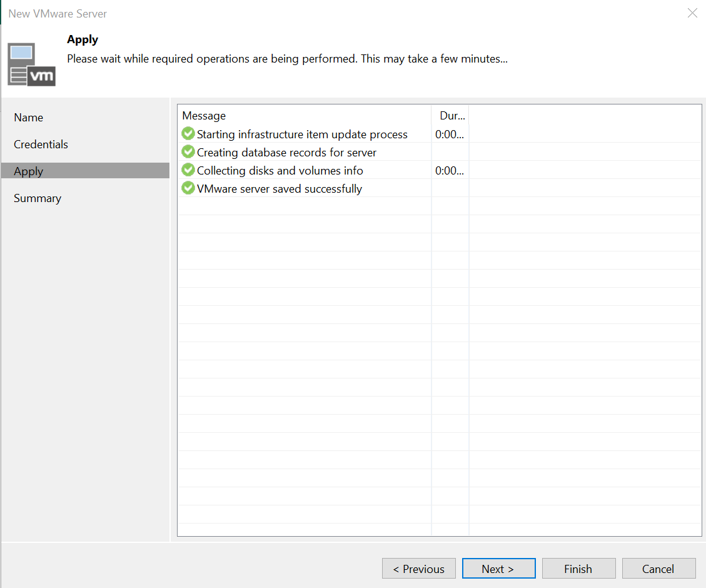Select the Apply step in the sidebar
This screenshot has height=588, width=706.
[29, 171]
